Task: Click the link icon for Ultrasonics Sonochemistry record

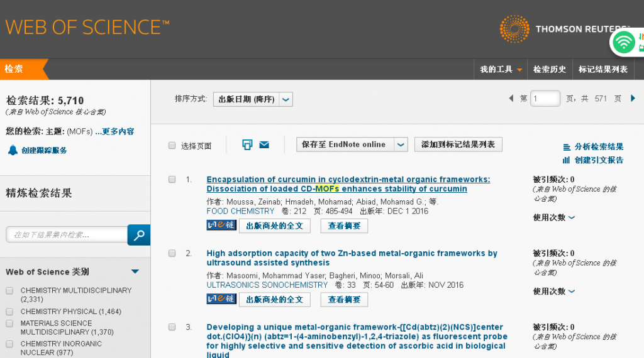Action: (x=221, y=298)
